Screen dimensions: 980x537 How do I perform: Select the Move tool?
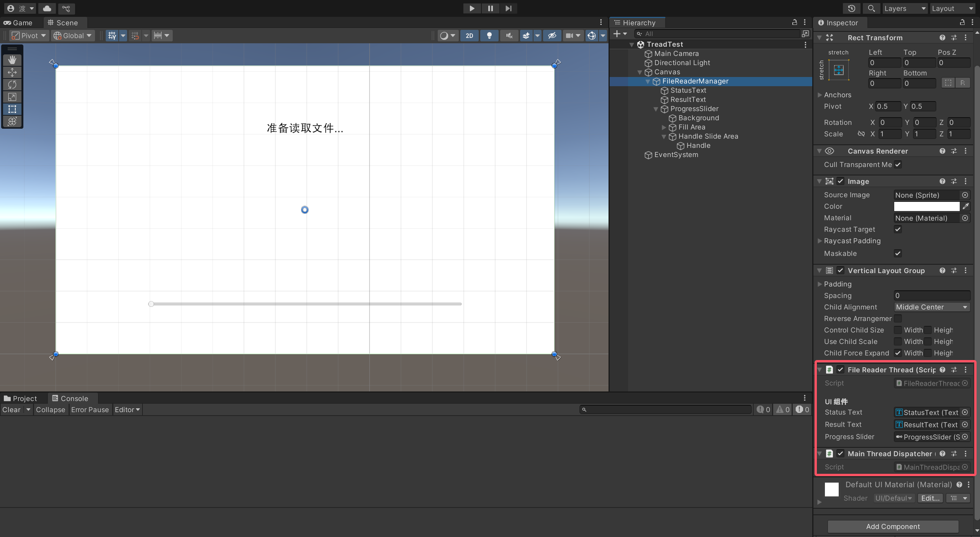12,72
